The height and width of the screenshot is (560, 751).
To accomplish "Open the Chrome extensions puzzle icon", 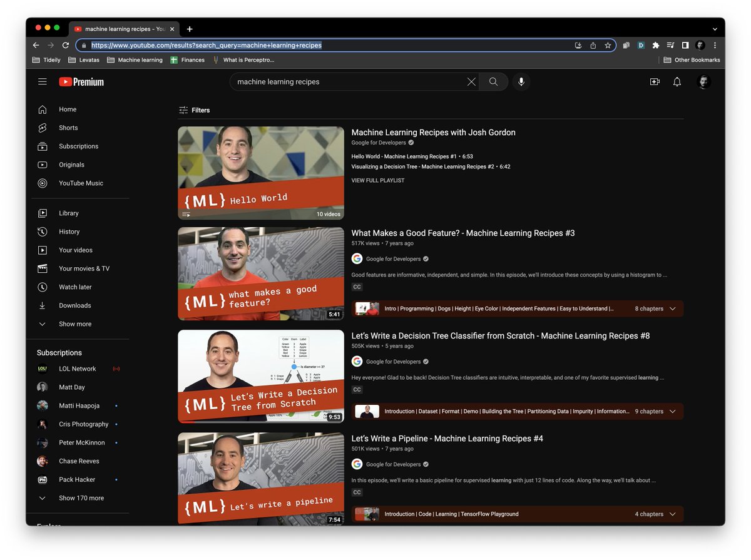I will tap(656, 45).
